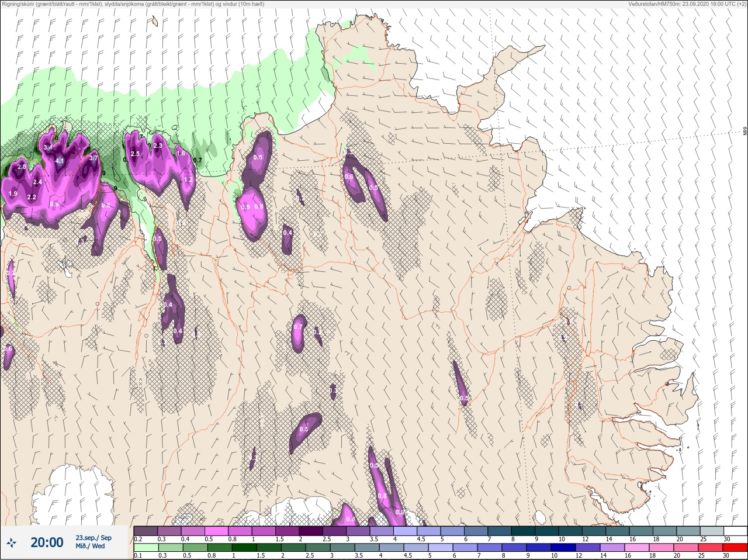The width and height of the screenshot is (748, 560).
Task: Click the 2.8 precipitation value on the map
Action: point(22,167)
